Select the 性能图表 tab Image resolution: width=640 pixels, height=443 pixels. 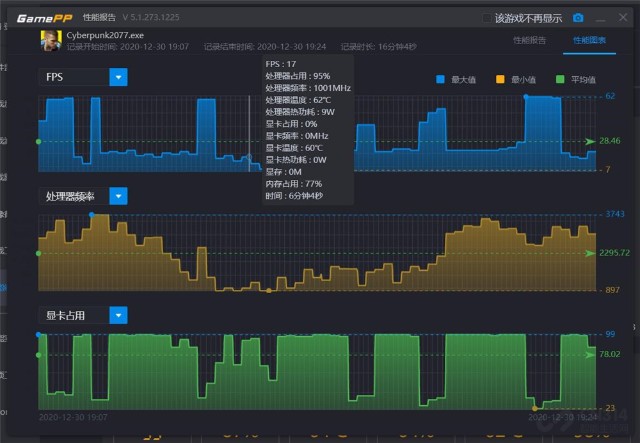click(x=590, y=40)
